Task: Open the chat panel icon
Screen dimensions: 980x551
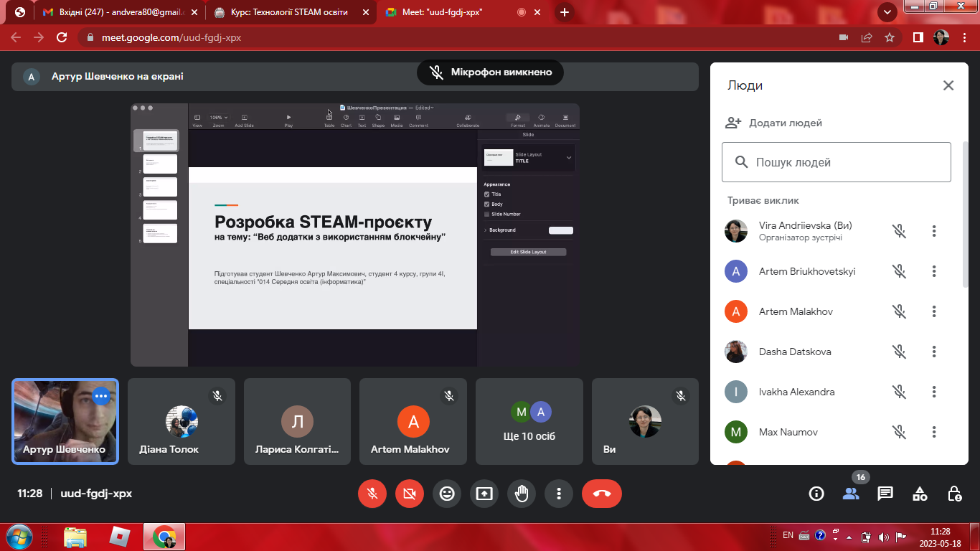Action: (x=885, y=494)
